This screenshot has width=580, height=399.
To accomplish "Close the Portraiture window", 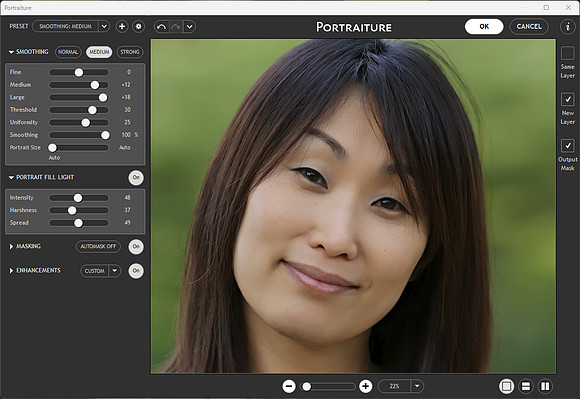I will click(x=569, y=7).
